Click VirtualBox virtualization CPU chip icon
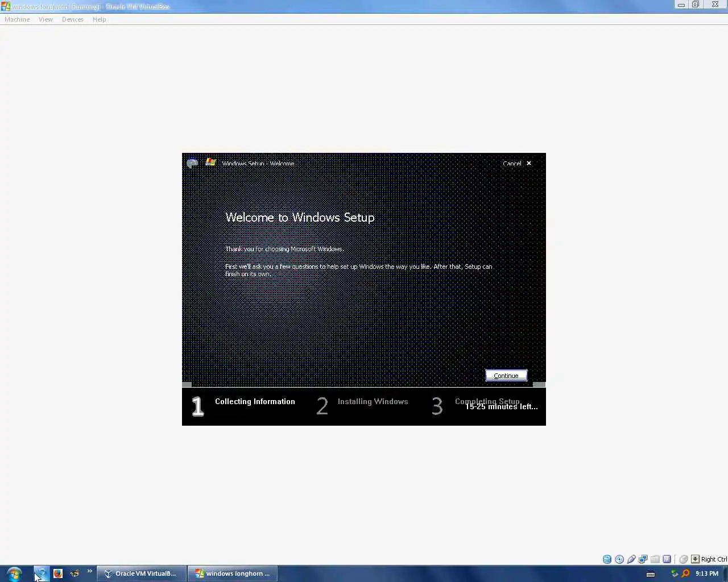728x582 pixels. click(667, 559)
